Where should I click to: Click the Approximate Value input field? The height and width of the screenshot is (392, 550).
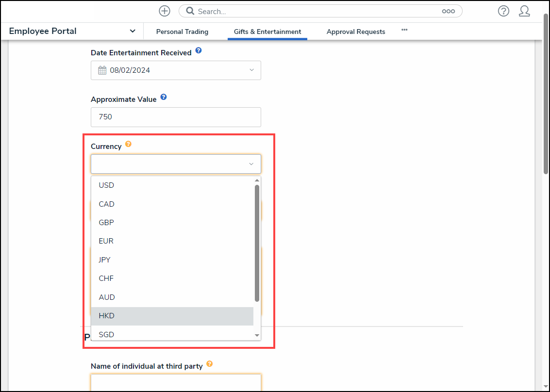coord(176,117)
